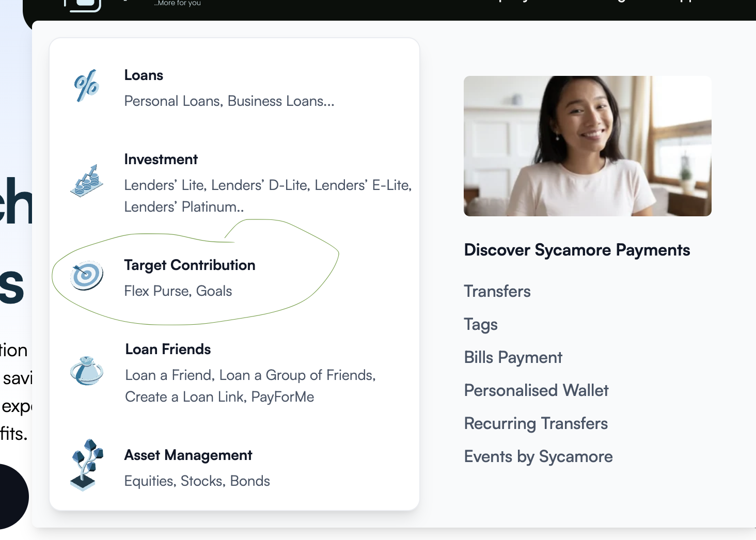Viewport: 756px width, 540px height.
Task: Choose the Loan Friends menu entry
Action: [168, 350]
